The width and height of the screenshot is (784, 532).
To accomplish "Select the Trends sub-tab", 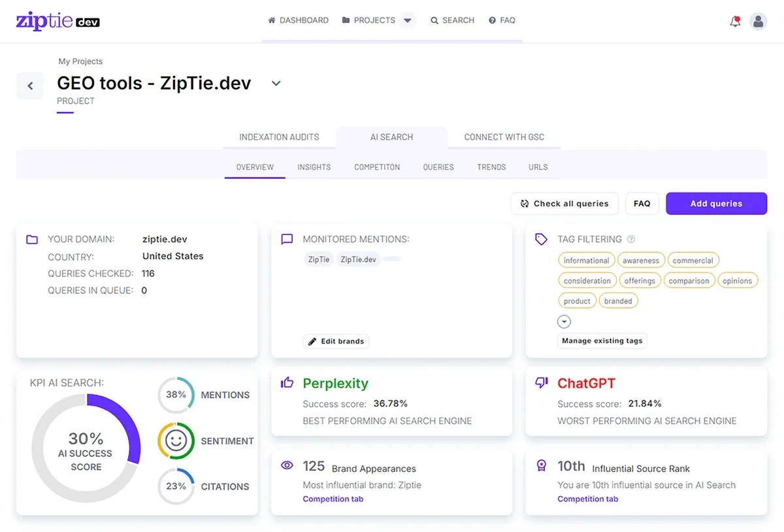I will (x=491, y=167).
